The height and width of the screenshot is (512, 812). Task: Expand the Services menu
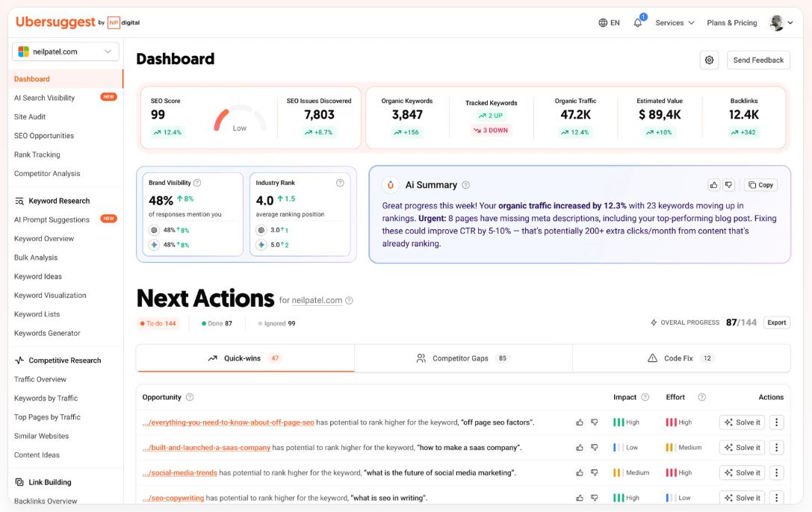click(675, 22)
